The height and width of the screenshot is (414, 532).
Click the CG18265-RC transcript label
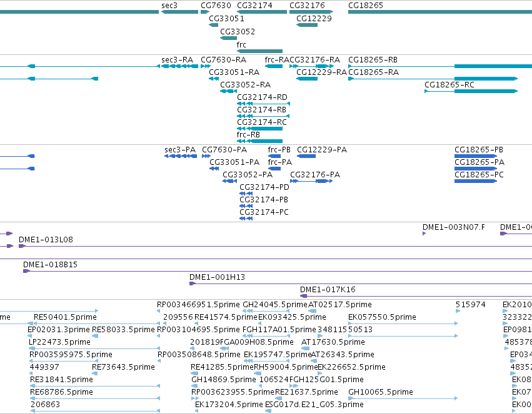(x=449, y=85)
